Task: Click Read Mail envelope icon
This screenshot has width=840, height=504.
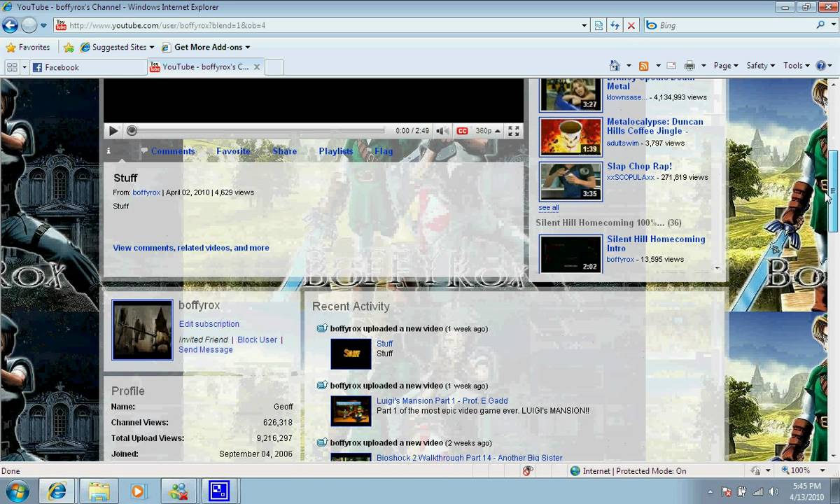Action: [671, 66]
